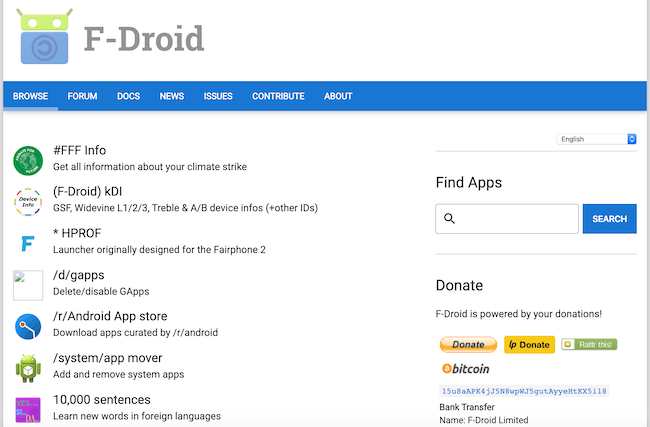Open the English language dropdown

click(597, 139)
